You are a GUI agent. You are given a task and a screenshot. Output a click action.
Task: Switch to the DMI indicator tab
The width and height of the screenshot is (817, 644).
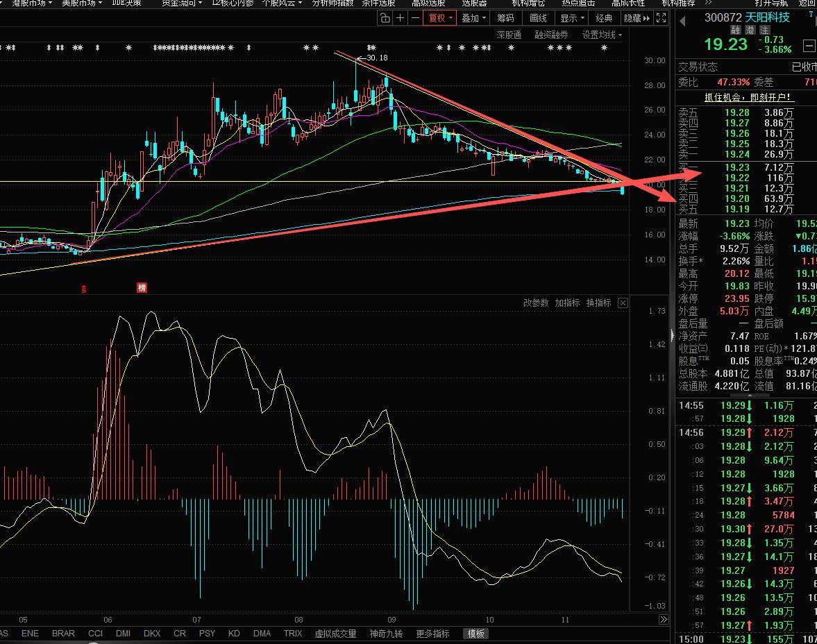[x=123, y=634]
